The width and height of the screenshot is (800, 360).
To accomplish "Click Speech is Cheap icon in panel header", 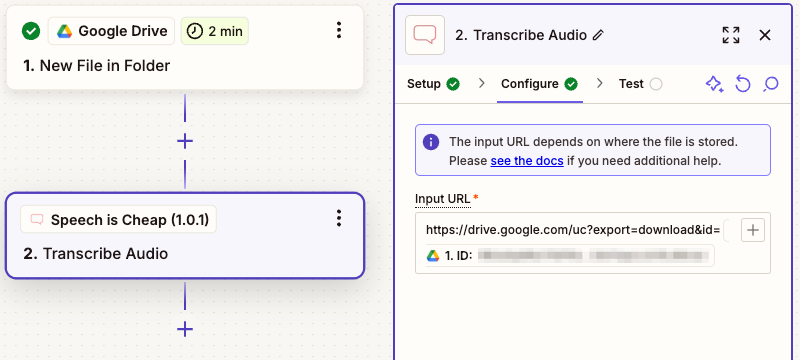I will [425, 35].
